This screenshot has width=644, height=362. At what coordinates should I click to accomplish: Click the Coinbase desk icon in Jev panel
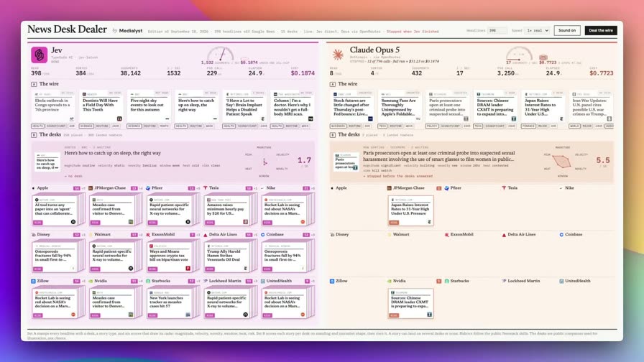[x=263, y=235]
